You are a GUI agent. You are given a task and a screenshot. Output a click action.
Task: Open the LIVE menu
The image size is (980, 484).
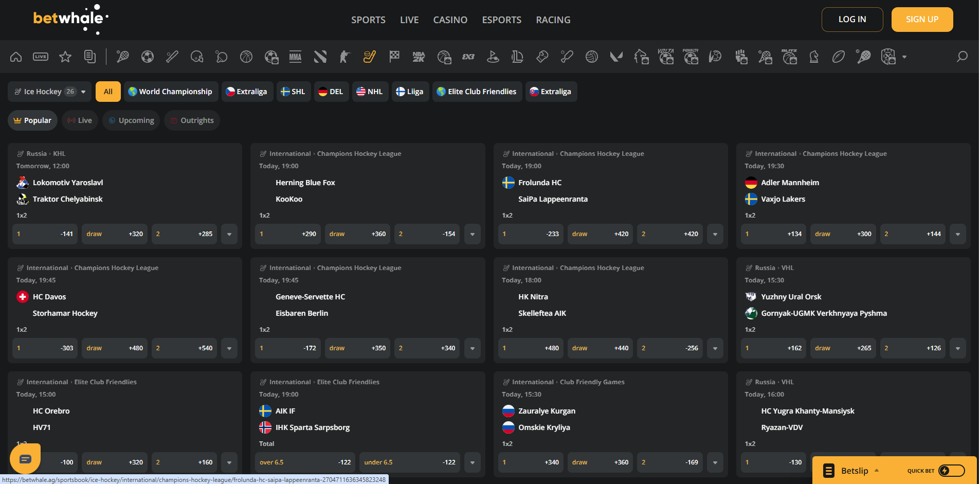coord(409,20)
